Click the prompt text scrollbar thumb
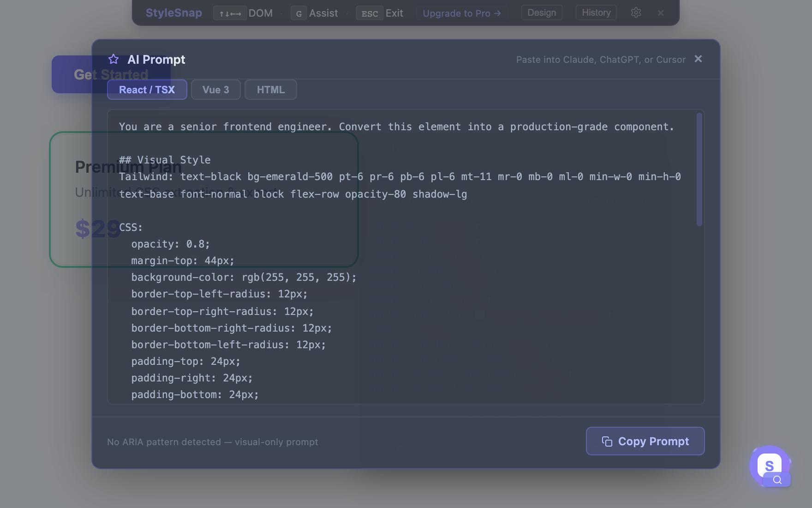812x508 pixels. coord(699,169)
